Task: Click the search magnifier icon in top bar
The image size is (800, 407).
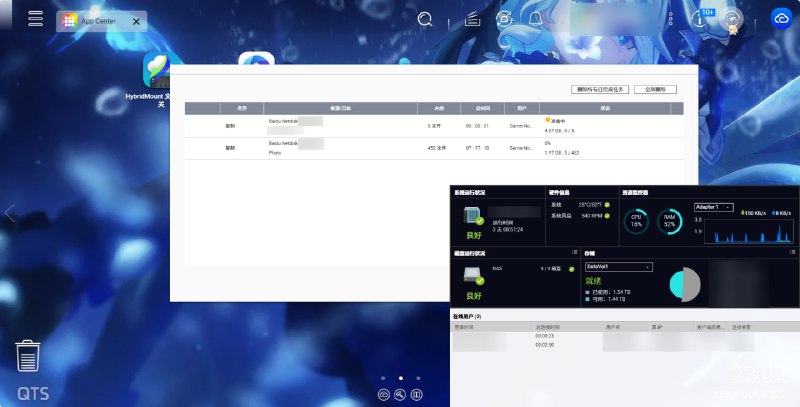Action: pos(425,19)
